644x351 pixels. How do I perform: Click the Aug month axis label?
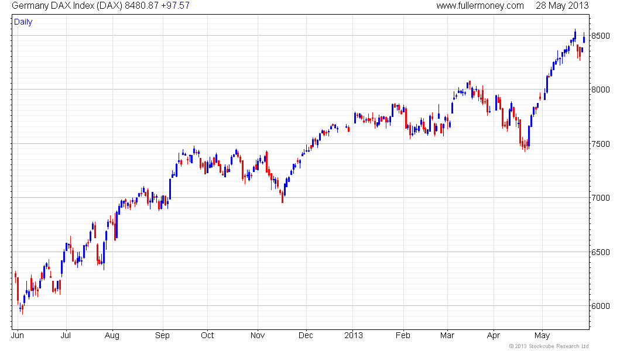click(x=112, y=336)
